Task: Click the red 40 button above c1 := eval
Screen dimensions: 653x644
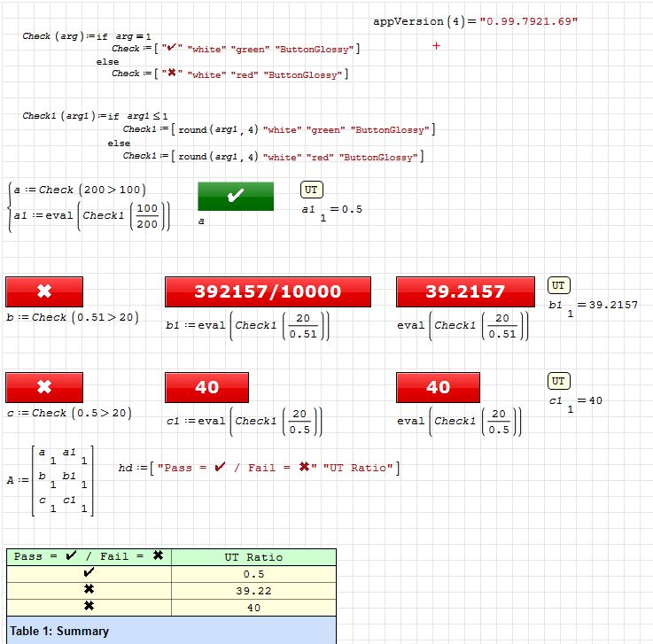Action: (x=206, y=387)
